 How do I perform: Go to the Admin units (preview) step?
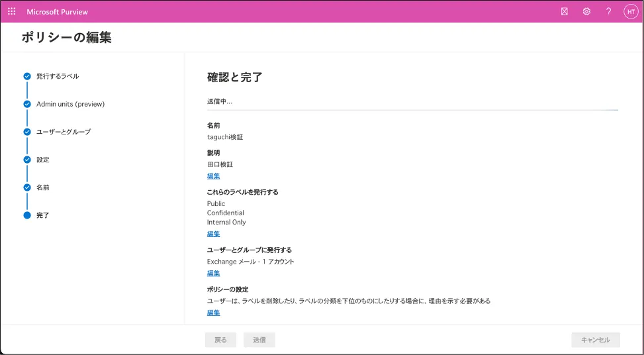coord(70,104)
